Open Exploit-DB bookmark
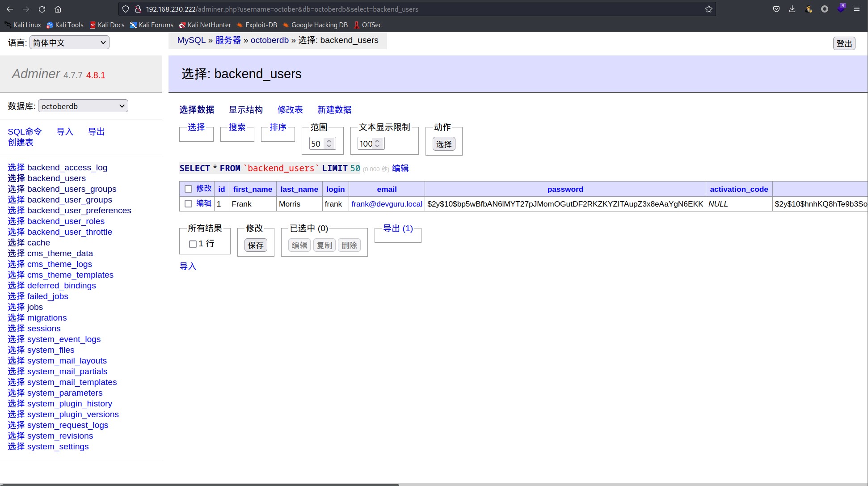 [x=257, y=25]
